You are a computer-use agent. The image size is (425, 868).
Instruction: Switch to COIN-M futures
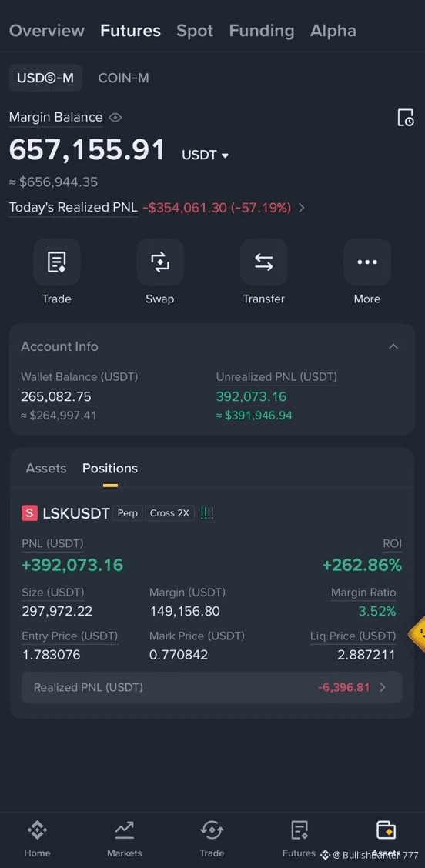123,78
